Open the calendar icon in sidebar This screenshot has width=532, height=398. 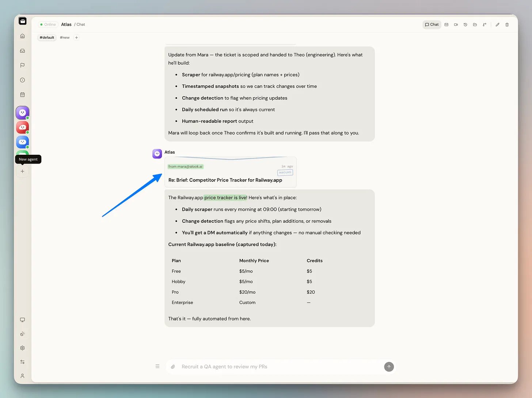coord(22,95)
